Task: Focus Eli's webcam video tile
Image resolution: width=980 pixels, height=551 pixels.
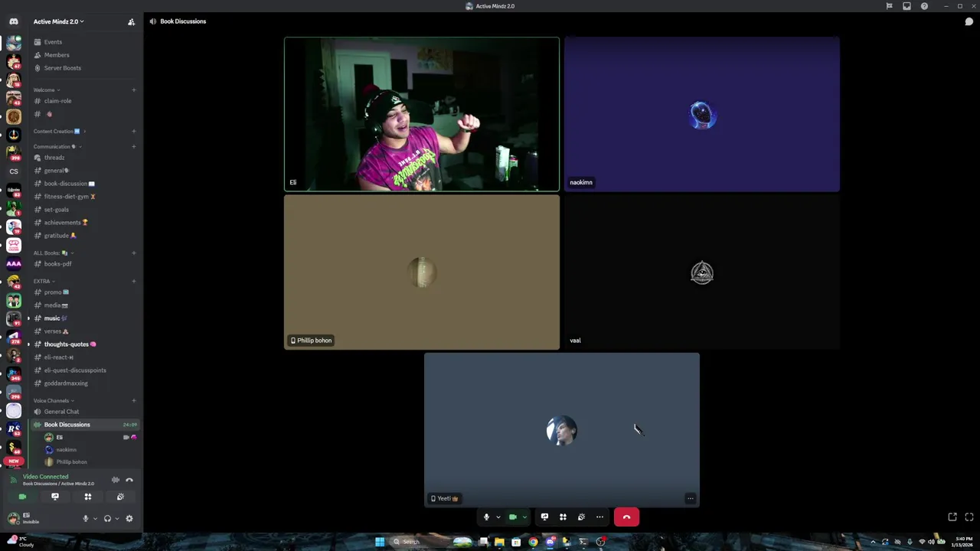Action: pos(422,114)
